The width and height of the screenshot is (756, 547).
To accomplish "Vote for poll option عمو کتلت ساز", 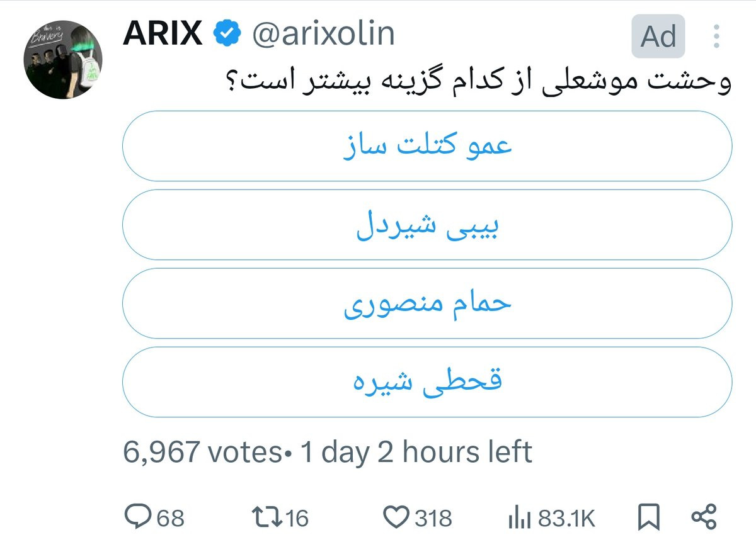I will point(427,146).
